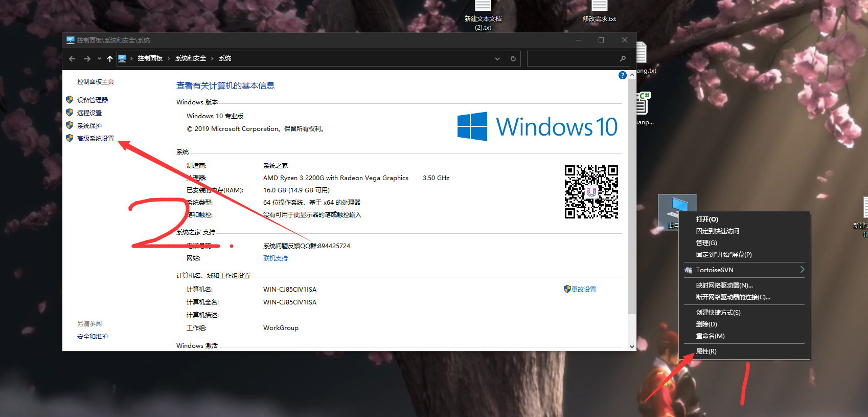
Task: Go up one level arrow
Action: [109, 59]
